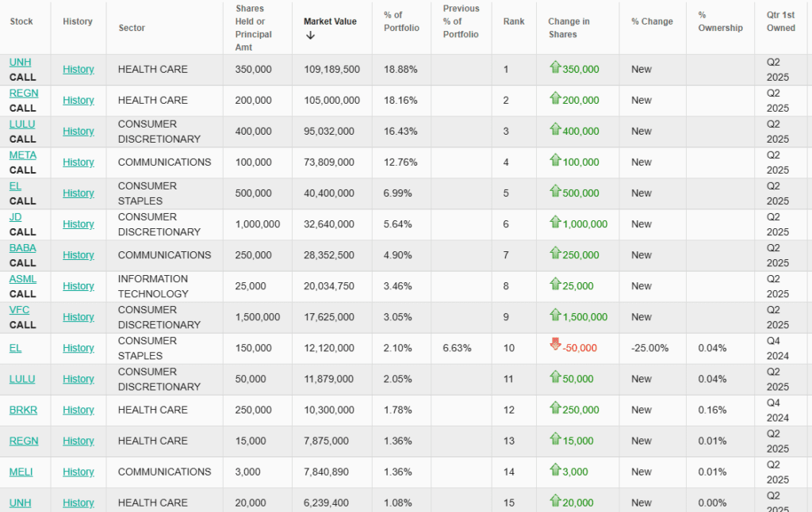Open the BRKR ticker link
This screenshot has width=812, height=512.
[23, 410]
